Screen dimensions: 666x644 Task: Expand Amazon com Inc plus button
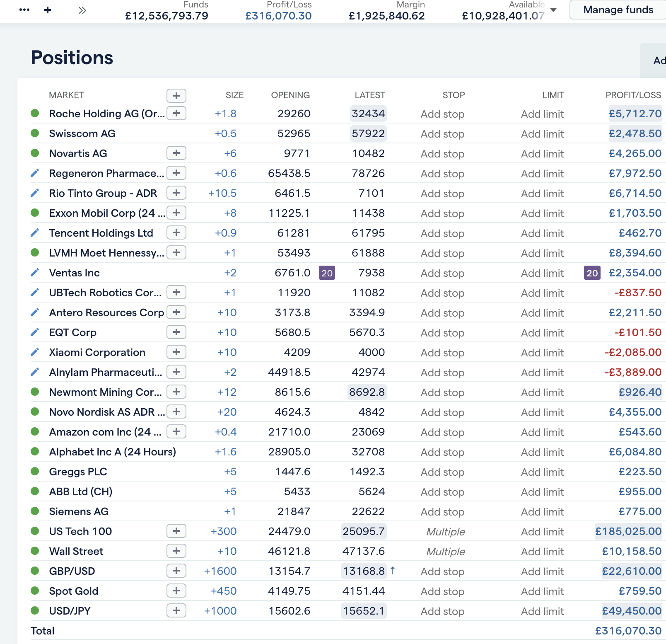click(176, 431)
